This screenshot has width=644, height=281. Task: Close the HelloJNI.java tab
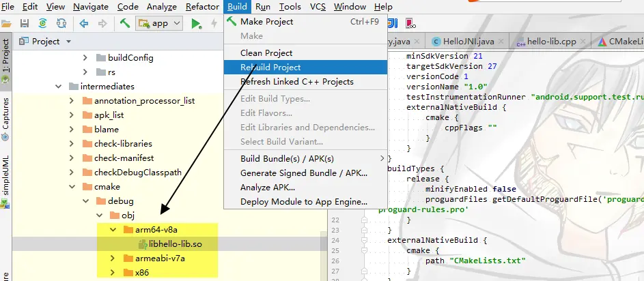(x=501, y=42)
